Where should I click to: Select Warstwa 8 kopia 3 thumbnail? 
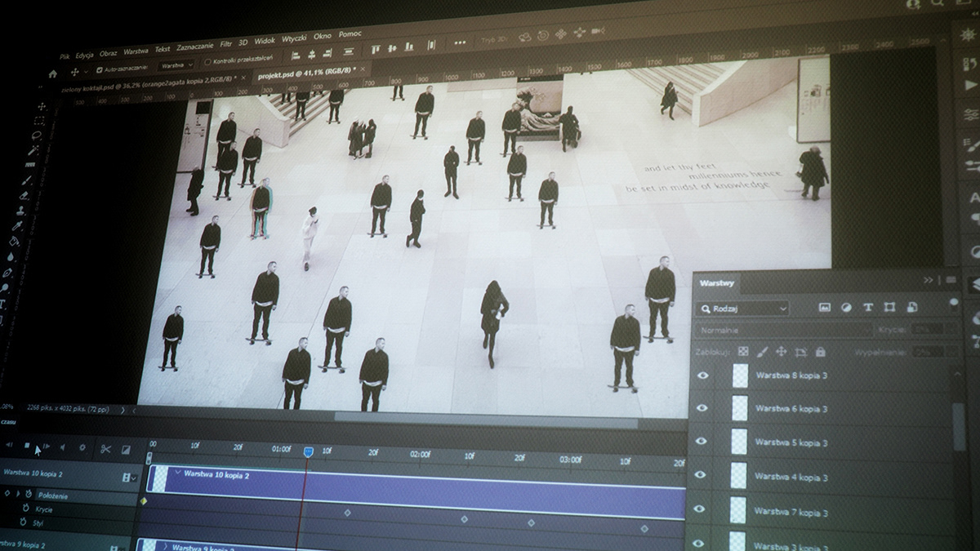click(x=740, y=376)
